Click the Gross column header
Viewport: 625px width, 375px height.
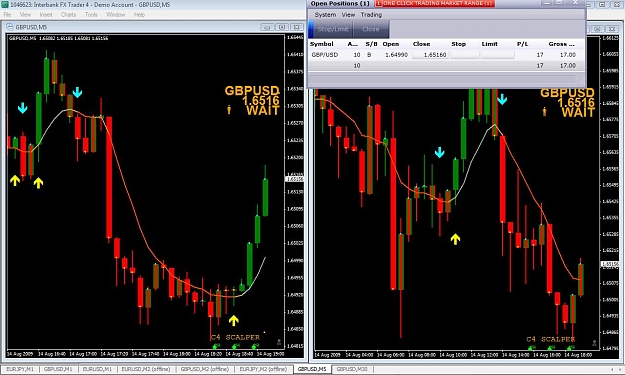pos(561,44)
